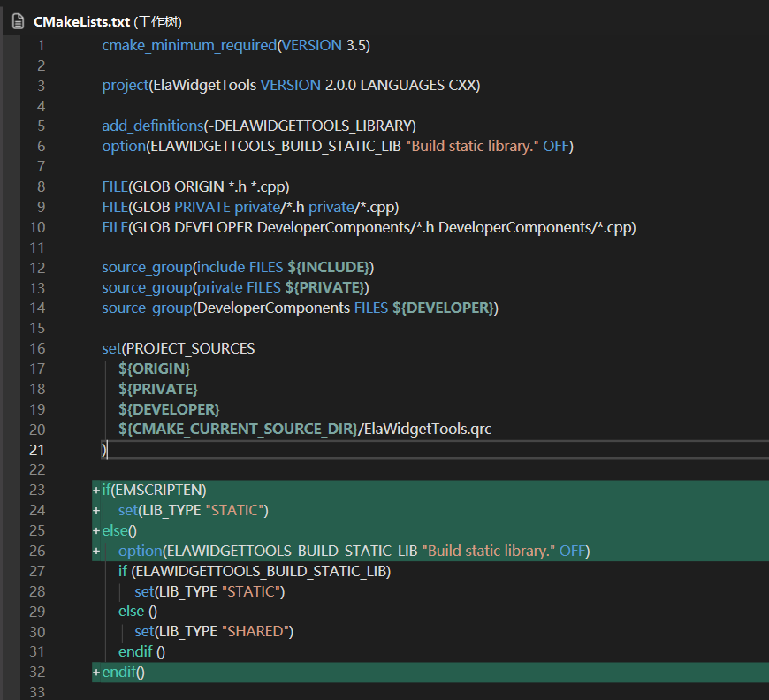Image resolution: width=769 pixels, height=700 pixels.
Task: Click source_group(private FILES on line 13
Action: pyautogui.click(x=193, y=287)
